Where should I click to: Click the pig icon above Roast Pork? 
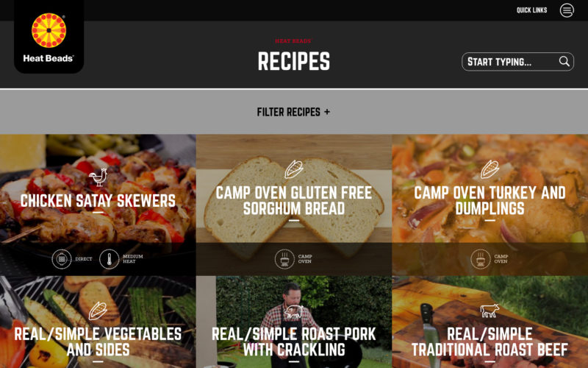(x=293, y=311)
